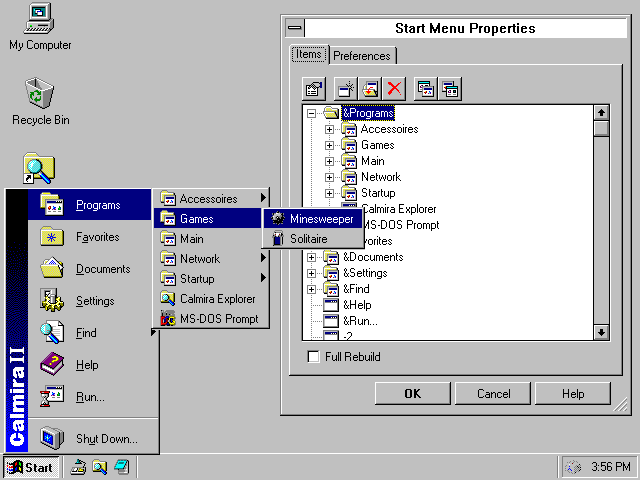Launch Calmira Explorer from the Programs submenu
This screenshot has width=640, height=480.
click(211, 299)
